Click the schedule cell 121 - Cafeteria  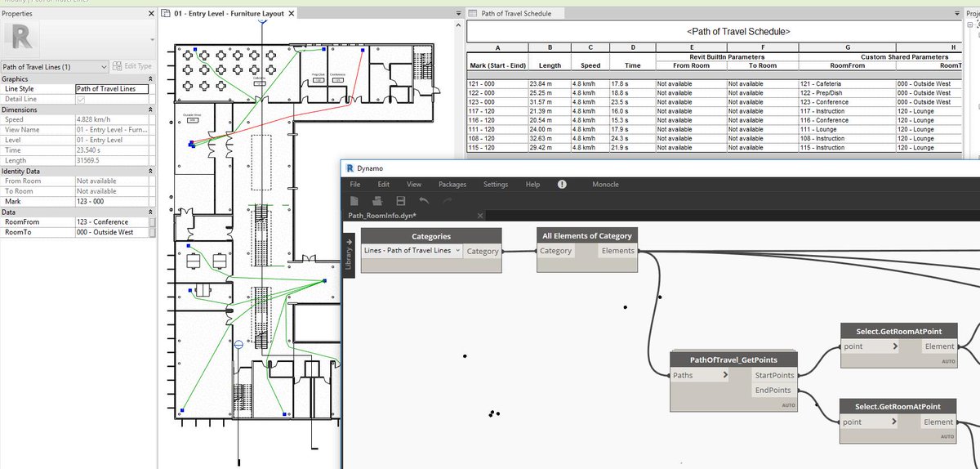pos(847,83)
